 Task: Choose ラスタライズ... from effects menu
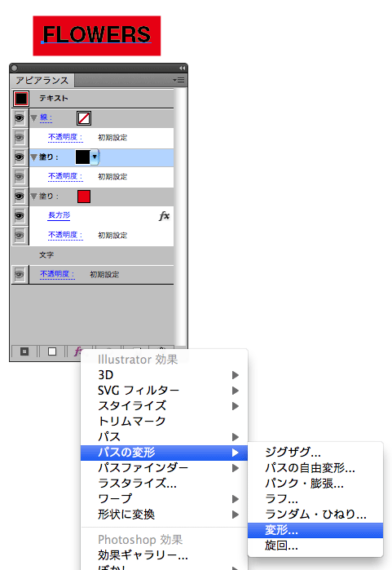coord(164,484)
